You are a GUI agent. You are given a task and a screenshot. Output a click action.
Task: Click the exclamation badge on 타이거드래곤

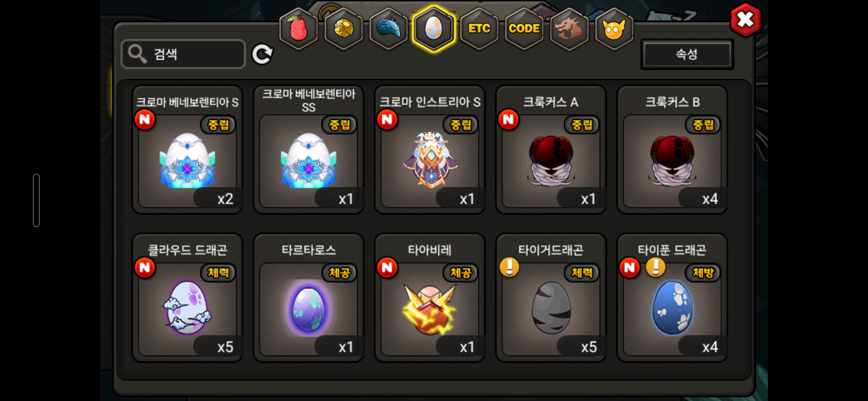(509, 267)
